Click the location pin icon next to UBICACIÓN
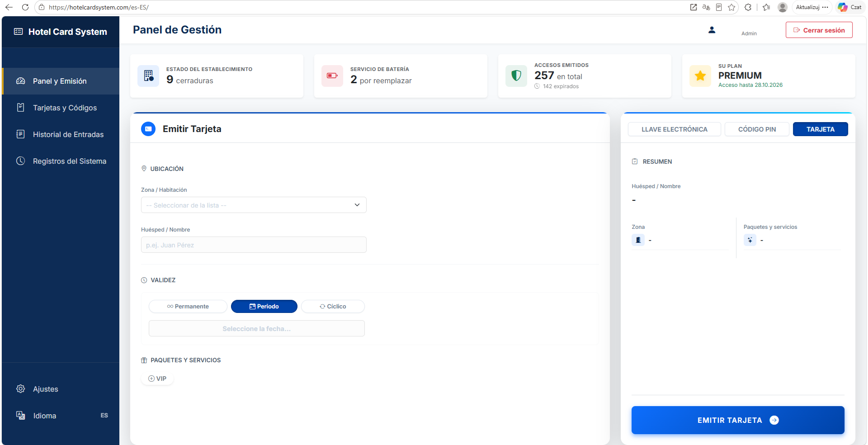Image resolution: width=868 pixels, height=445 pixels. pyautogui.click(x=144, y=169)
